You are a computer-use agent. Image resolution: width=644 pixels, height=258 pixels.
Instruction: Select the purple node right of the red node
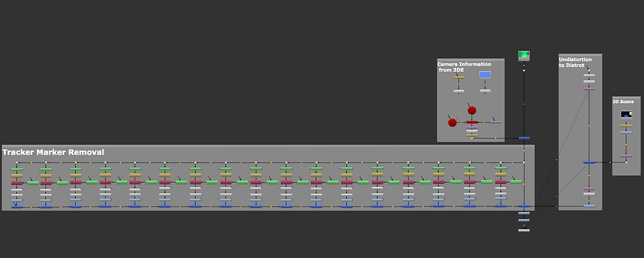(x=495, y=122)
